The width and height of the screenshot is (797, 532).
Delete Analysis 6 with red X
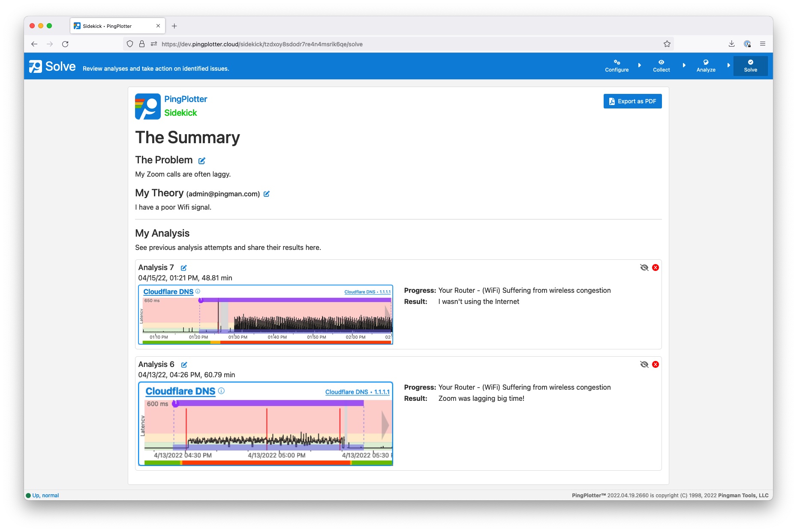656,364
